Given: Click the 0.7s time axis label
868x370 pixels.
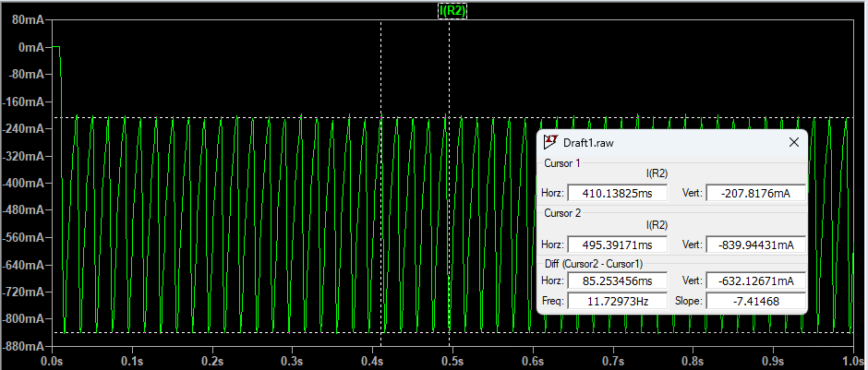Looking at the screenshot, I should tap(613, 362).
